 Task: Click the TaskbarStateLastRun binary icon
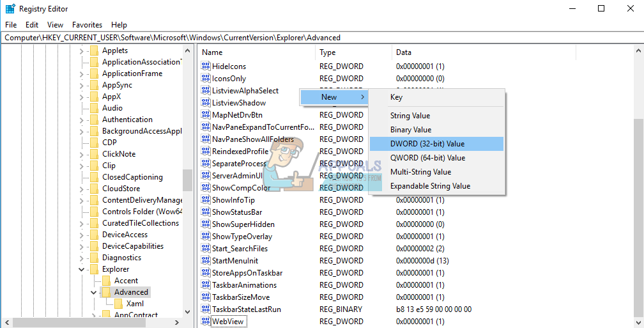pos(205,309)
